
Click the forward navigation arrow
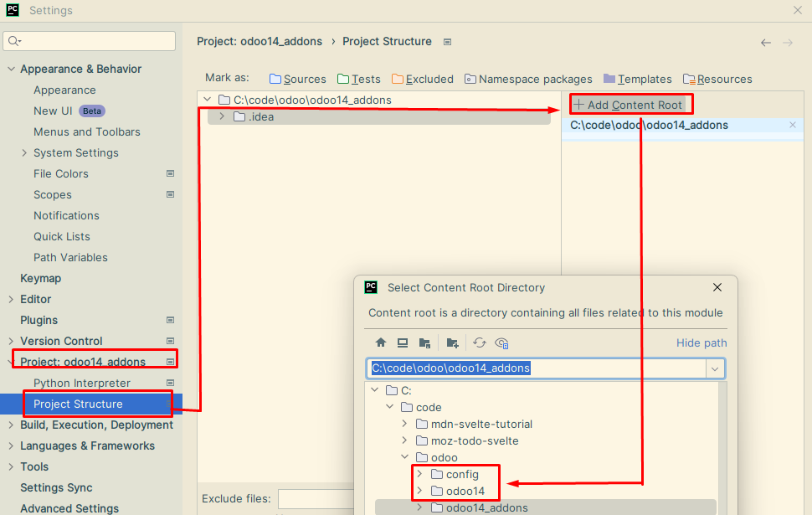click(788, 43)
